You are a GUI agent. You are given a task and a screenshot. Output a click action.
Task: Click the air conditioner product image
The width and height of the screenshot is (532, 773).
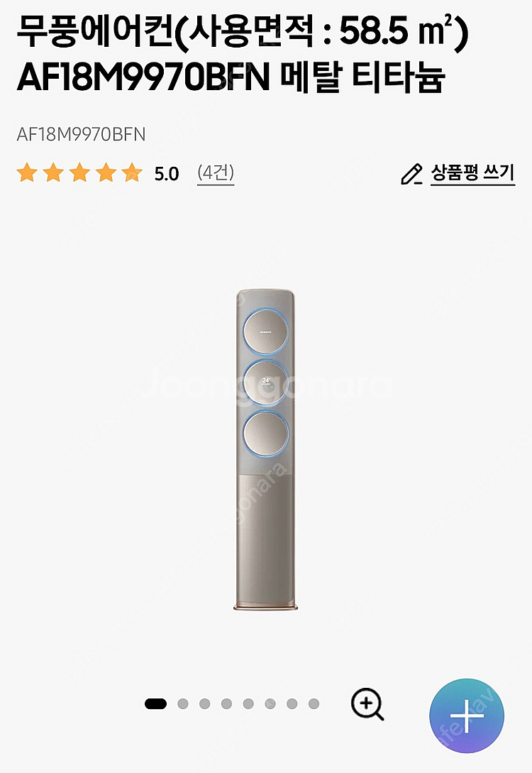(x=265, y=450)
